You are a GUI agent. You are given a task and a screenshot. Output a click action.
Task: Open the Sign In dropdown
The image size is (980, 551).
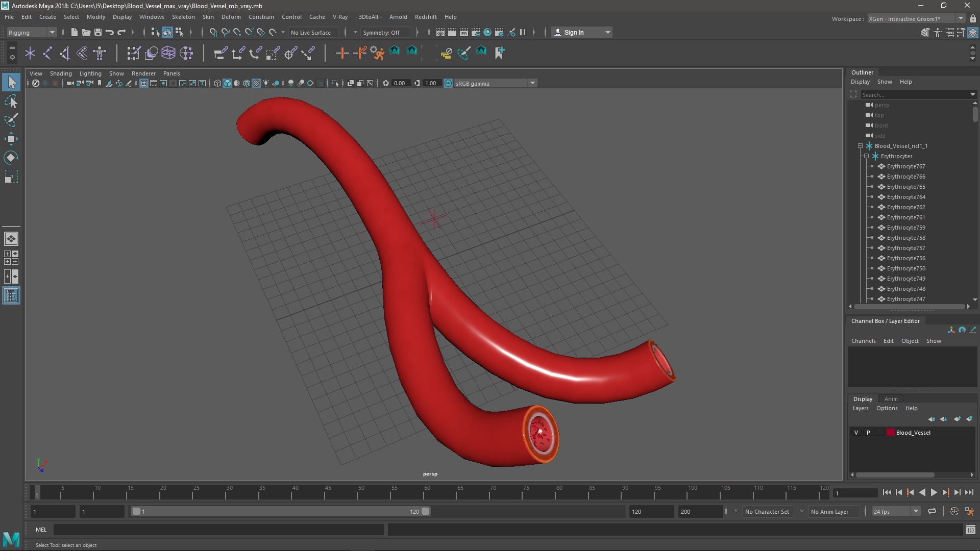(x=582, y=32)
